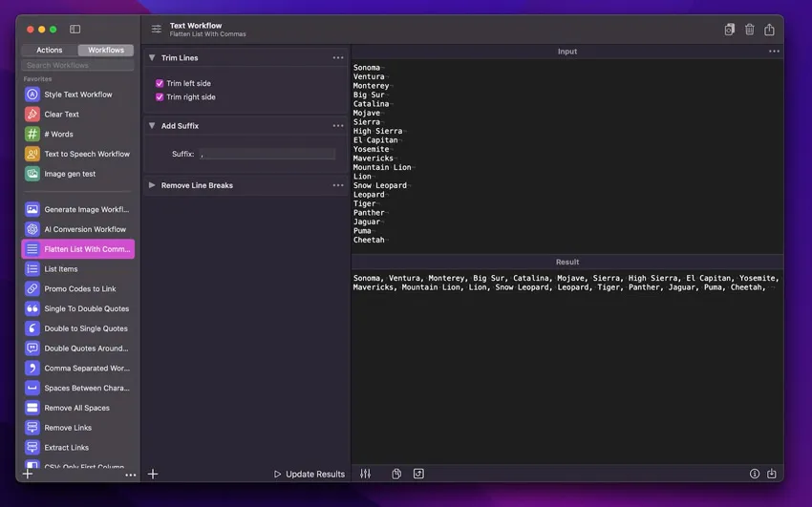Click the duplicate workflow icon in toolbar

pyautogui.click(x=729, y=30)
